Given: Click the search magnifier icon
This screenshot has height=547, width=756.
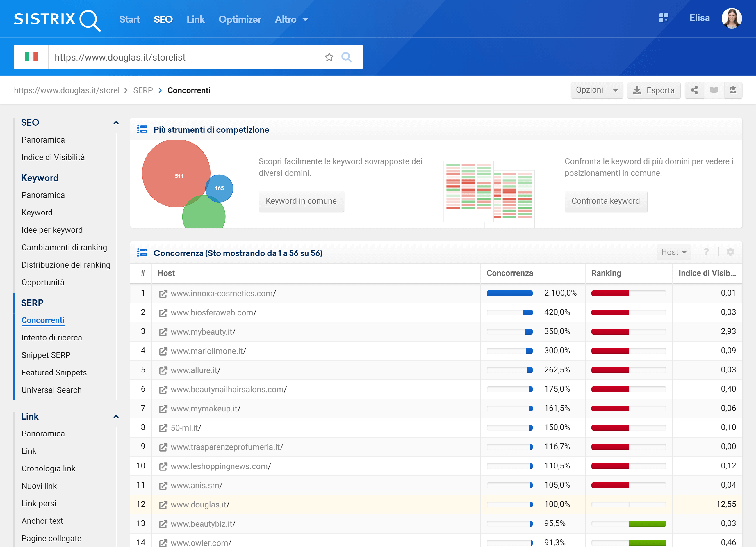Looking at the screenshot, I should [x=346, y=57].
